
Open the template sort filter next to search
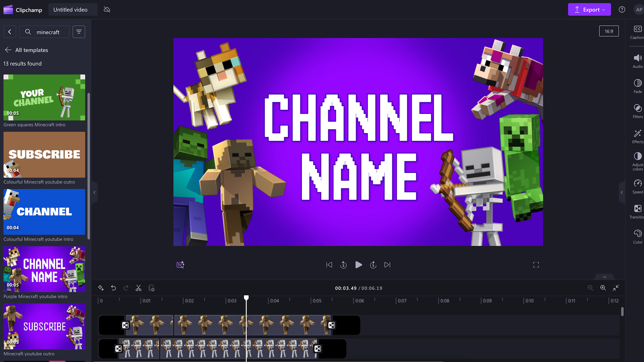click(79, 32)
